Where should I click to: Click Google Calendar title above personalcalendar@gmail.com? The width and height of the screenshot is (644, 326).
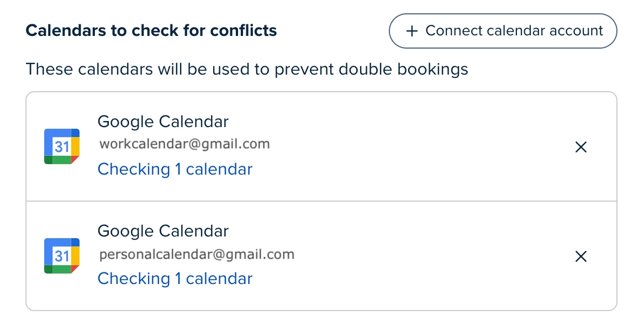(163, 231)
